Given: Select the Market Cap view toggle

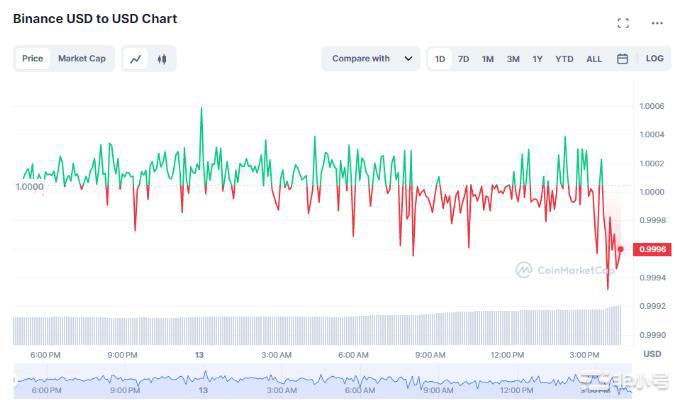Looking at the screenshot, I should point(81,59).
